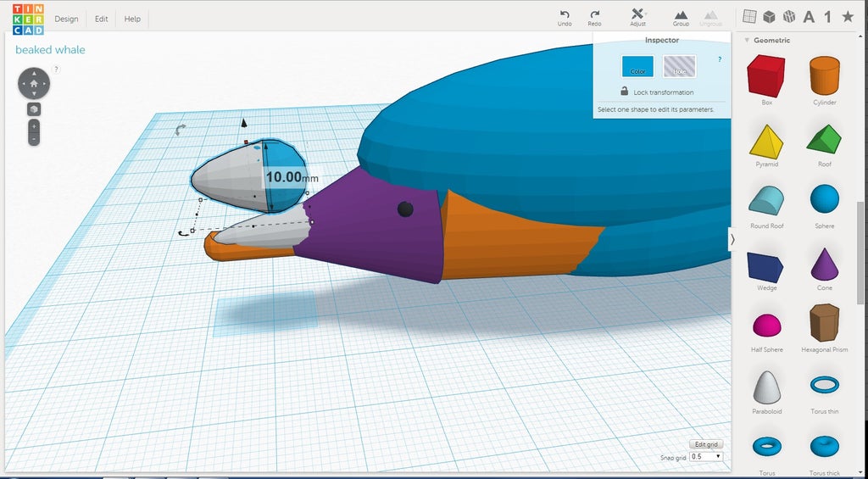Pick the orange Cylinder shape
The width and height of the screenshot is (868, 479).
(x=825, y=75)
